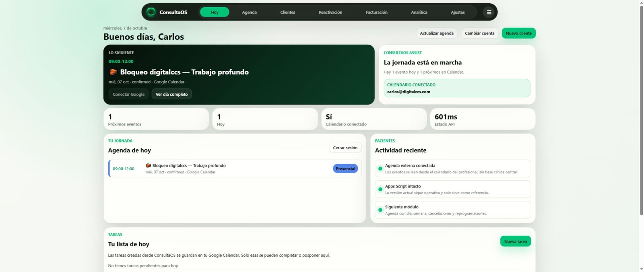
Task: Click the brick emoji in the agenda row
Action: coord(148,165)
